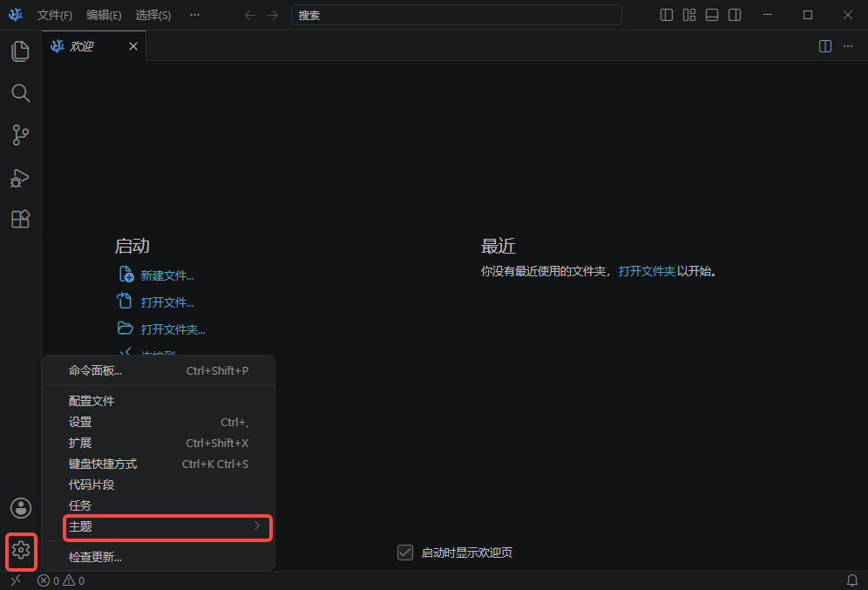868x590 pixels.
Task: Choose 命令面板... from the menu
Action: 159,371
